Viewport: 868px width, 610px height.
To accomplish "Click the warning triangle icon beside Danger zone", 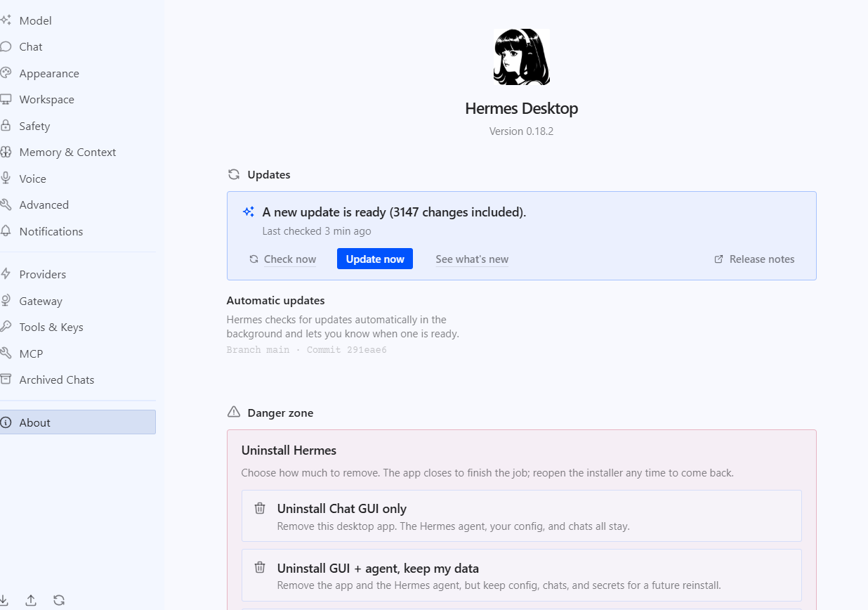I will point(234,412).
